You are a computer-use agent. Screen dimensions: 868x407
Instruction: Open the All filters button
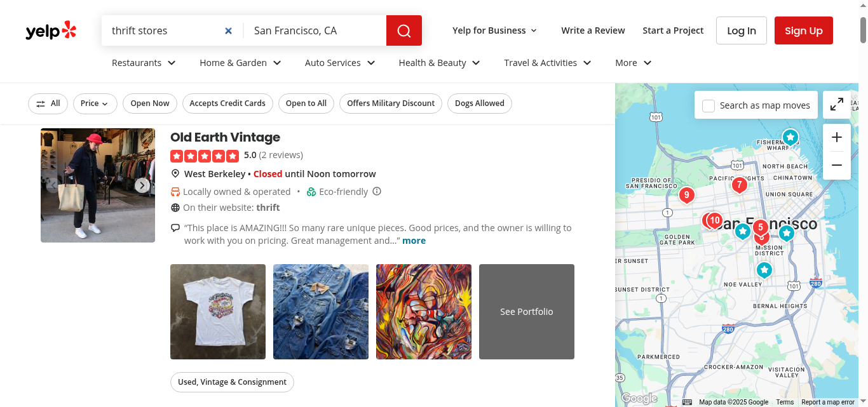click(48, 103)
